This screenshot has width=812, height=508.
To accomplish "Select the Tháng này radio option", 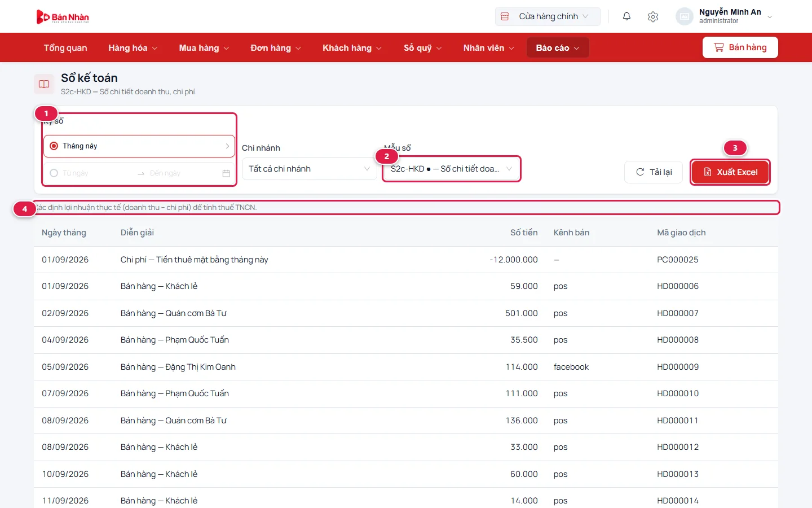I will [x=54, y=146].
